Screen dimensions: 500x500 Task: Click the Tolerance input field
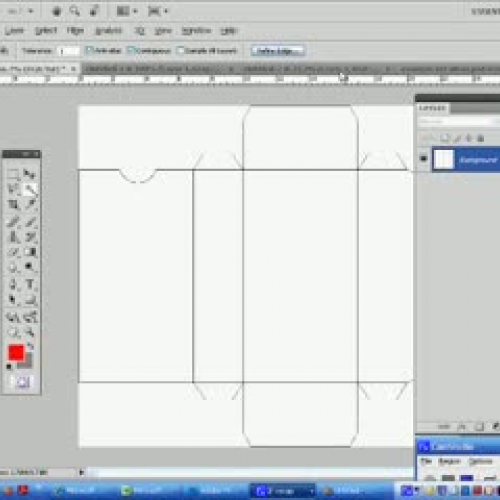[69, 51]
